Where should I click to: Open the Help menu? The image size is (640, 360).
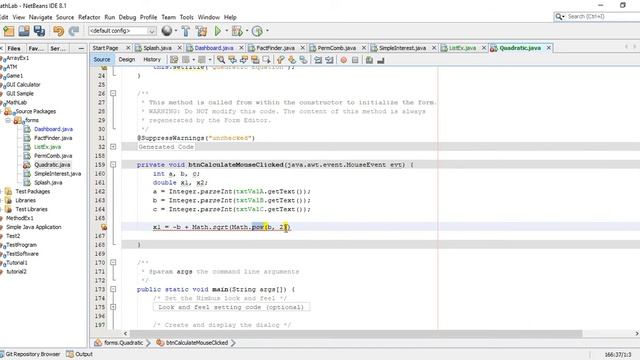coord(230,17)
